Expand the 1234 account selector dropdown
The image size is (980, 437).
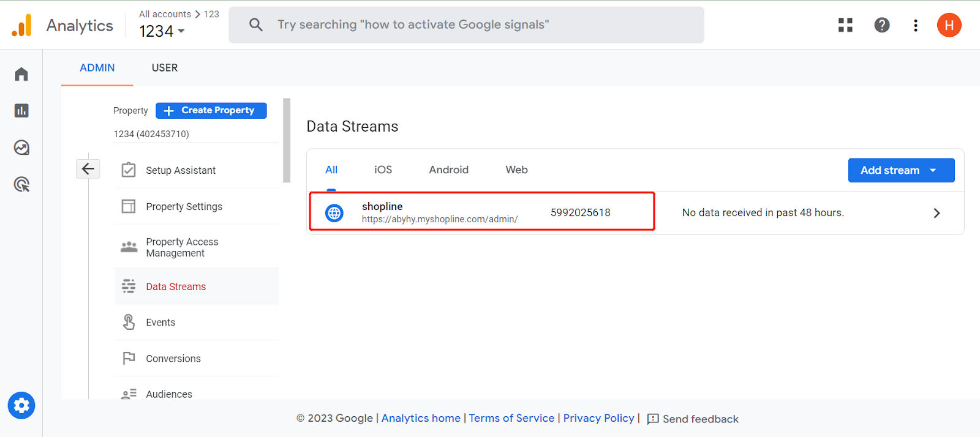pos(162,31)
